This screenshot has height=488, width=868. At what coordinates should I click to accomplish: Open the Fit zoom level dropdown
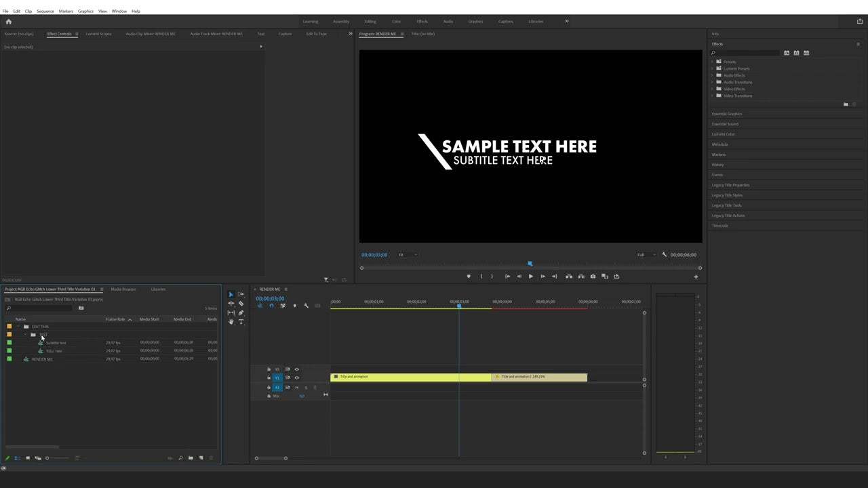click(x=407, y=255)
